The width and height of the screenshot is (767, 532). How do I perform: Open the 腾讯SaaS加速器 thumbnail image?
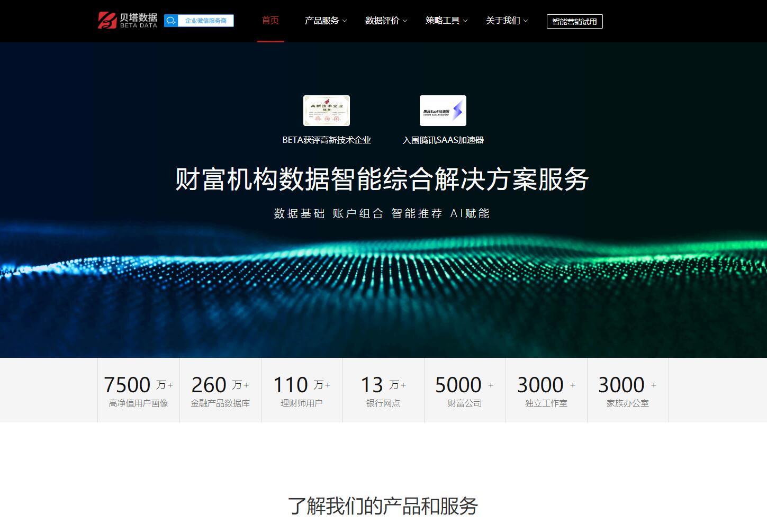(x=443, y=111)
